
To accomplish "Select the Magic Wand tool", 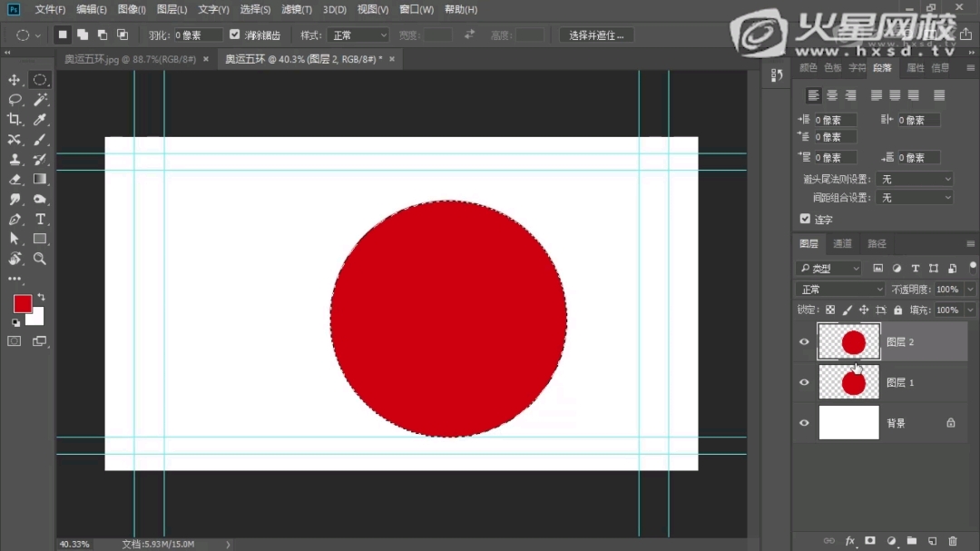I will click(x=40, y=100).
